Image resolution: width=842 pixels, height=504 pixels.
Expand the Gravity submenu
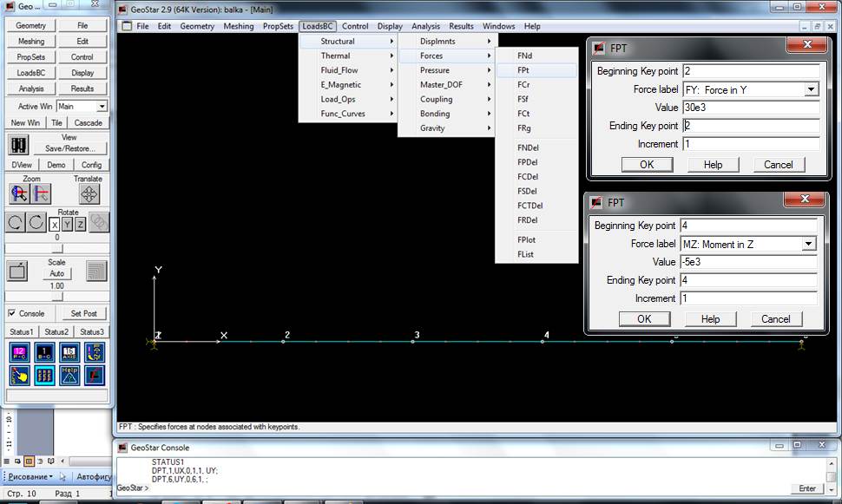pyautogui.click(x=447, y=128)
